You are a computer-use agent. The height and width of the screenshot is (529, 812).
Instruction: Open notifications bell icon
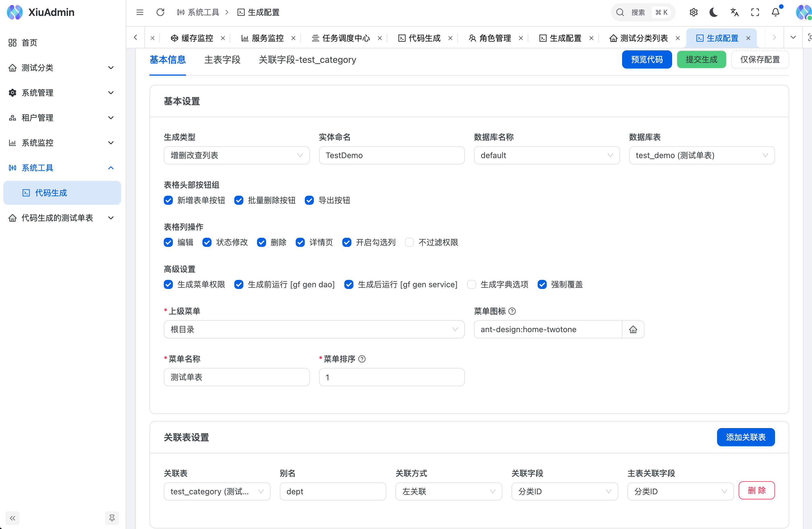[x=776, y=12]
